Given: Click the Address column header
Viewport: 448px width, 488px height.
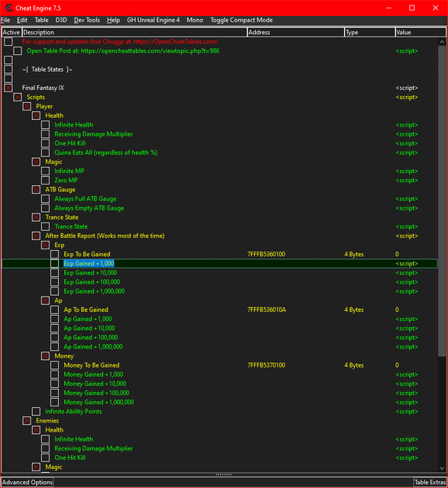Looking at the screenshot, I should [x=295, y=32].
